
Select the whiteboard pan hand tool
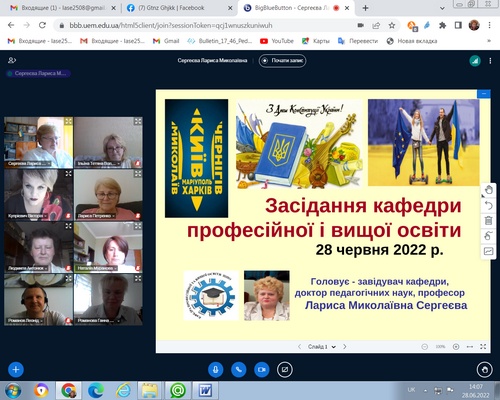pyautogui.click(x=489, y=190)
